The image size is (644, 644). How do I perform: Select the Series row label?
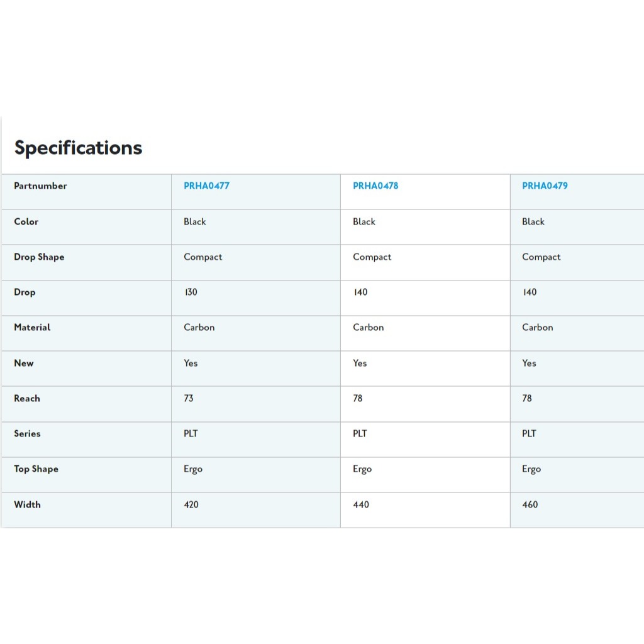[27, 434]
